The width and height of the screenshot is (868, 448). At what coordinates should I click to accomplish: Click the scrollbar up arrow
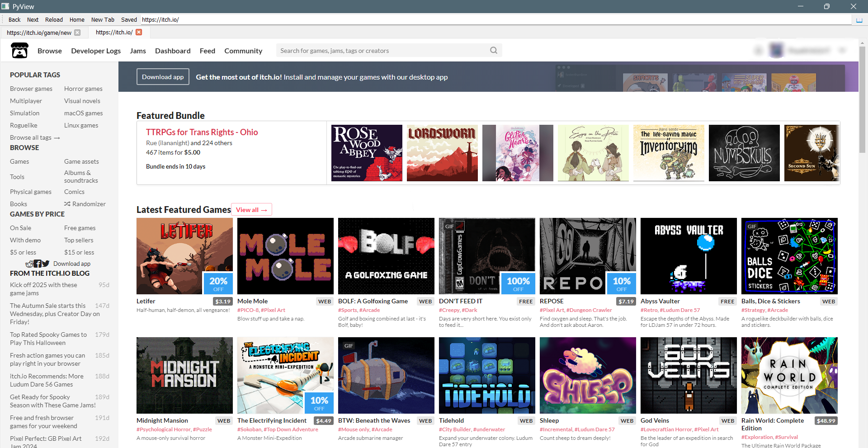(x=863, y=43)
